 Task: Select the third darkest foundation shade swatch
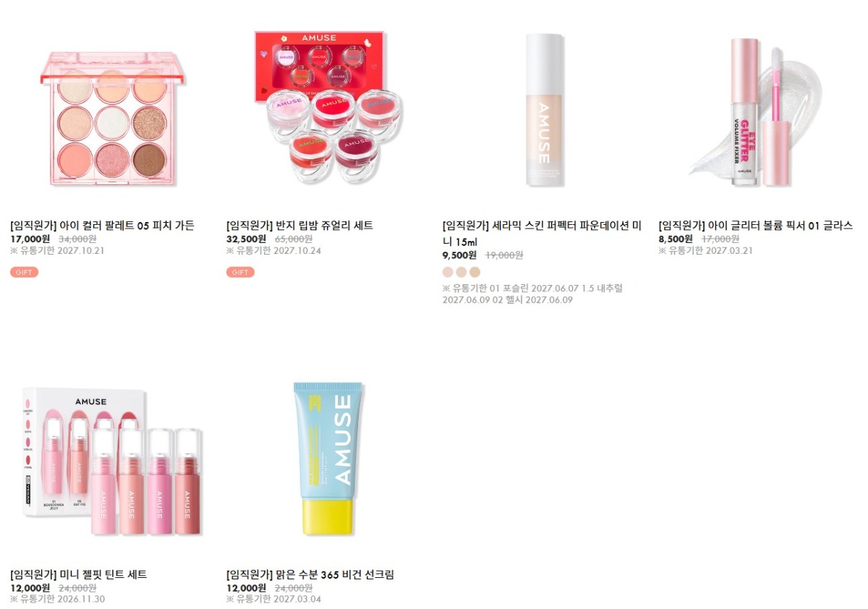475,272
